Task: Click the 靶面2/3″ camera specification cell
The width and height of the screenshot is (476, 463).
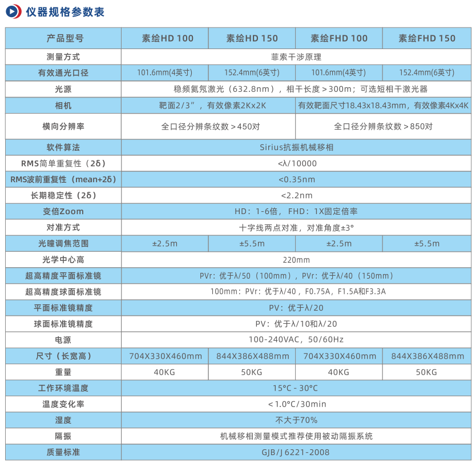Action: coord(208,106)
